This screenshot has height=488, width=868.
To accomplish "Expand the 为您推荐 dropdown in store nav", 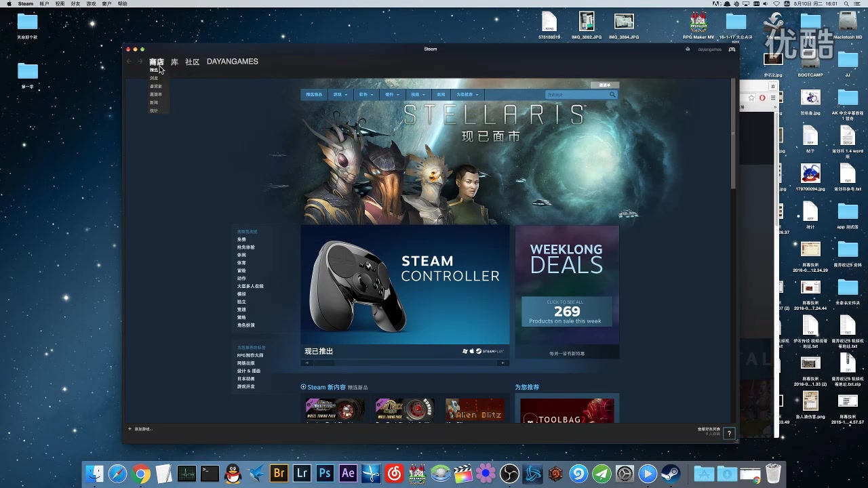I will 467,95.
